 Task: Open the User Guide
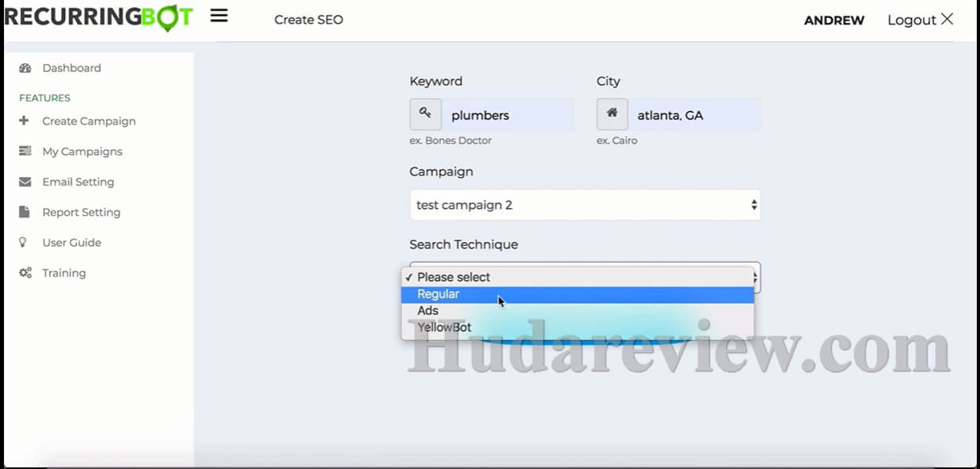click(x=72, y=243)
